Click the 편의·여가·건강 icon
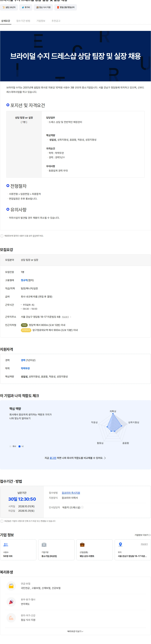 (x=11, y=618)
